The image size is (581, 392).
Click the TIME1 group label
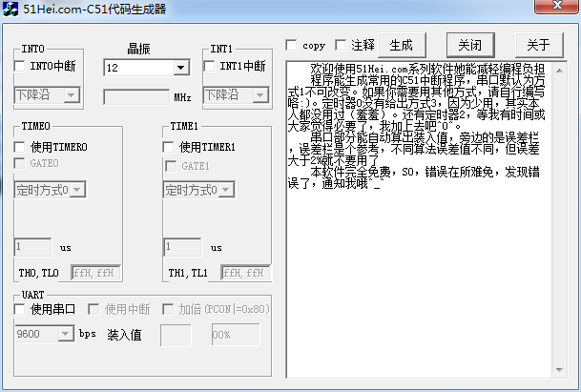[184, 126]
